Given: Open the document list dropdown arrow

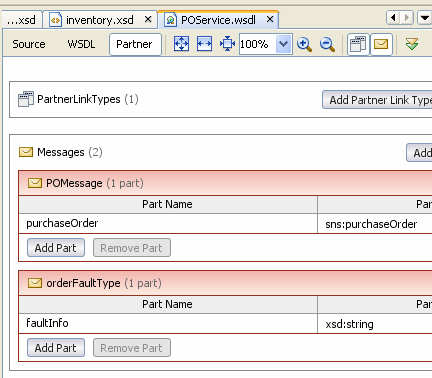Looking at the screenshot, I should pos(424,18).
